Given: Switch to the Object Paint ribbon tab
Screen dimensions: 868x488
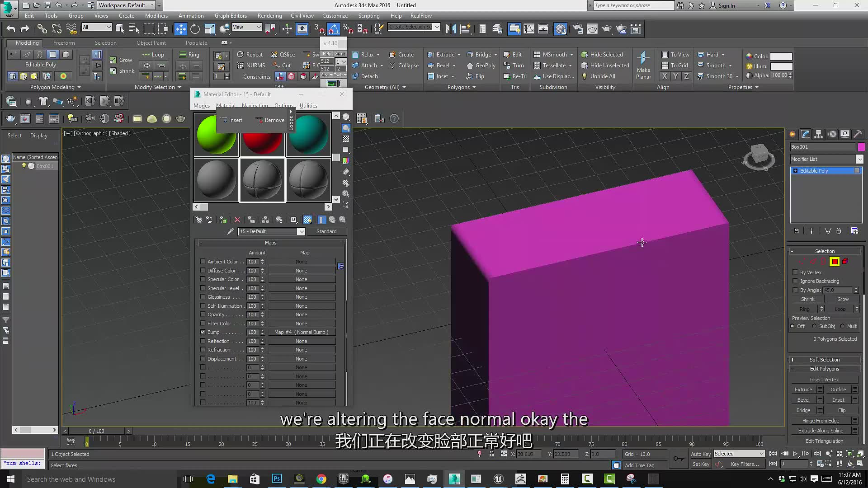Looking at the screenshot, I should click(151, 43).
